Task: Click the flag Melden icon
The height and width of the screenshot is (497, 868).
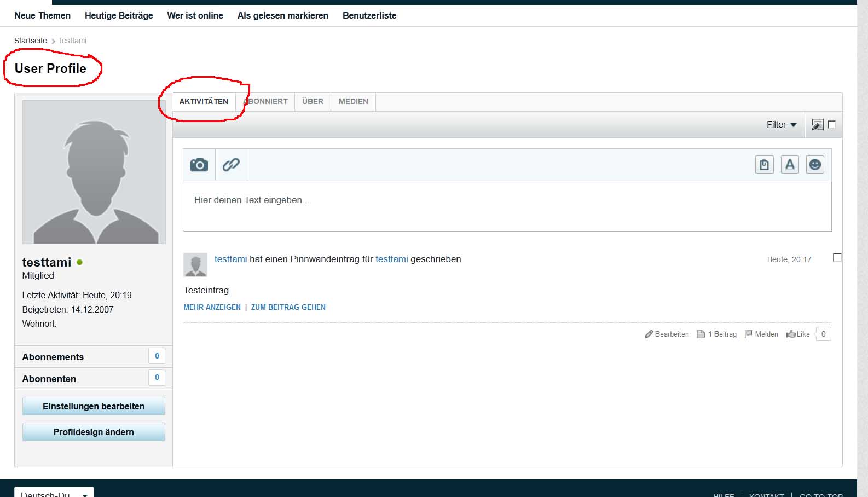Action: click(748, 334)
